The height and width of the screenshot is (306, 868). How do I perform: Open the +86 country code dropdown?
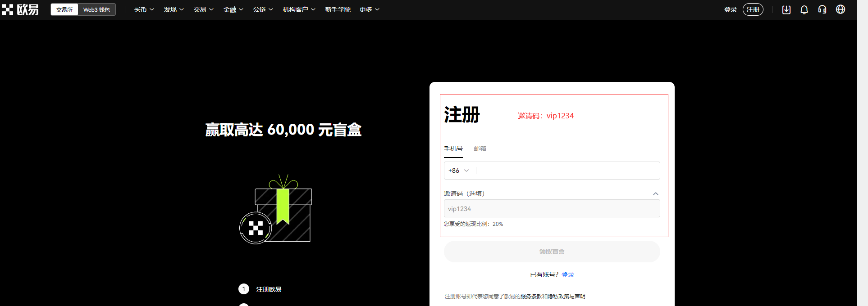tap(459, 171)
